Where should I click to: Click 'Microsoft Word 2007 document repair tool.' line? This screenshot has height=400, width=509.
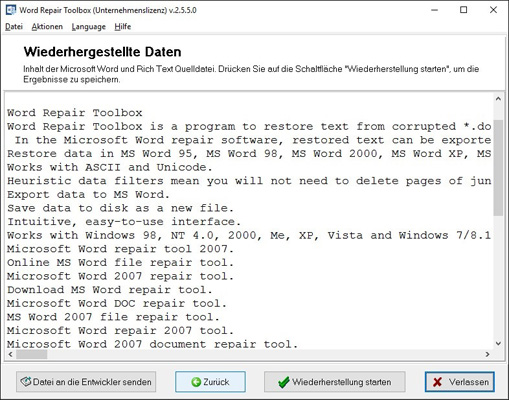click(152, 344)
